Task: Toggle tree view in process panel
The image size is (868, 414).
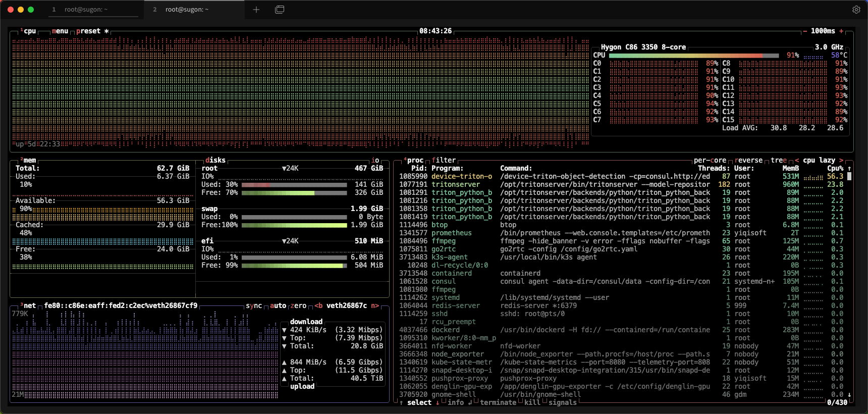Action: (779, 160)
